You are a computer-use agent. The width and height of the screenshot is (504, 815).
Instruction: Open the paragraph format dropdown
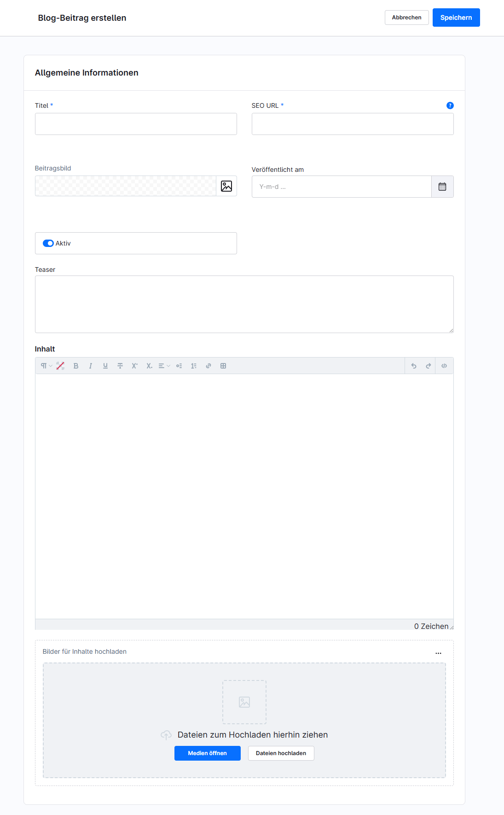(x=46, y=366)
